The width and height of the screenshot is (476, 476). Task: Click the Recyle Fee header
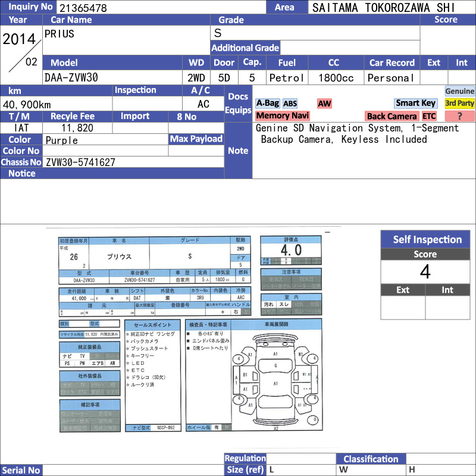pyautogui.click(x=77, y=116)
